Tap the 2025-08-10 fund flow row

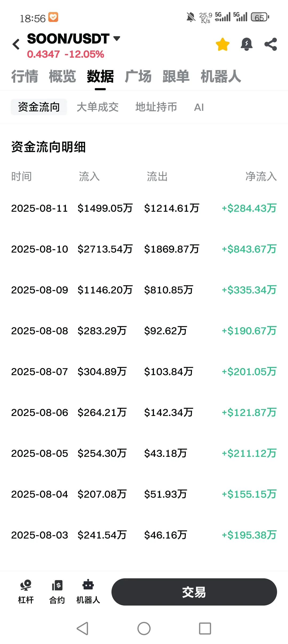pos(144,249)
